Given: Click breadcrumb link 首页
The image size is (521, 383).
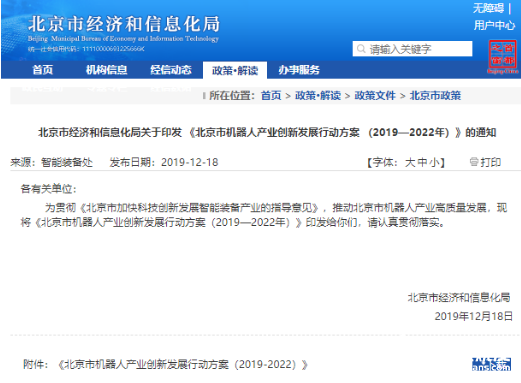Looking at the screenshot, I should pyautogui.click(x=271, y=96).
